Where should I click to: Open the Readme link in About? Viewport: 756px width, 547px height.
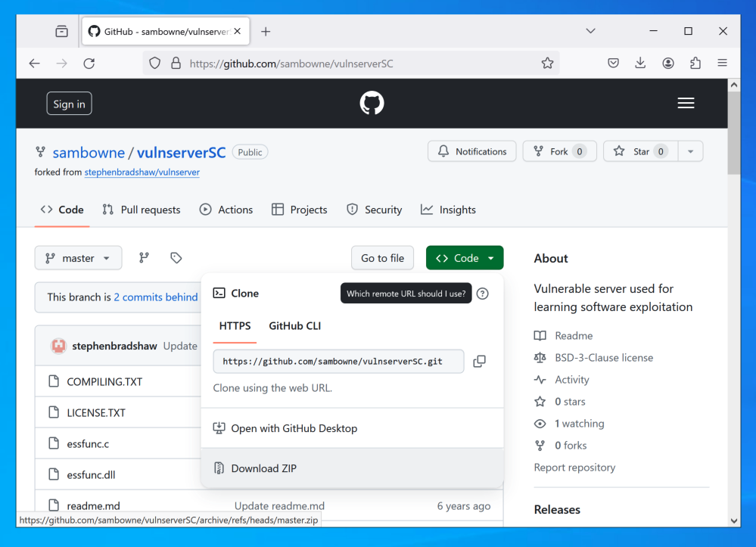click(x=564, y=335)
